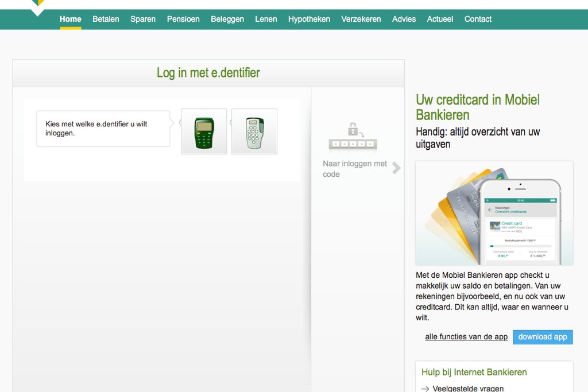Viewport: 588px width, 392px height.
Task: Open the Home menu item
Action: click(71, 19)
